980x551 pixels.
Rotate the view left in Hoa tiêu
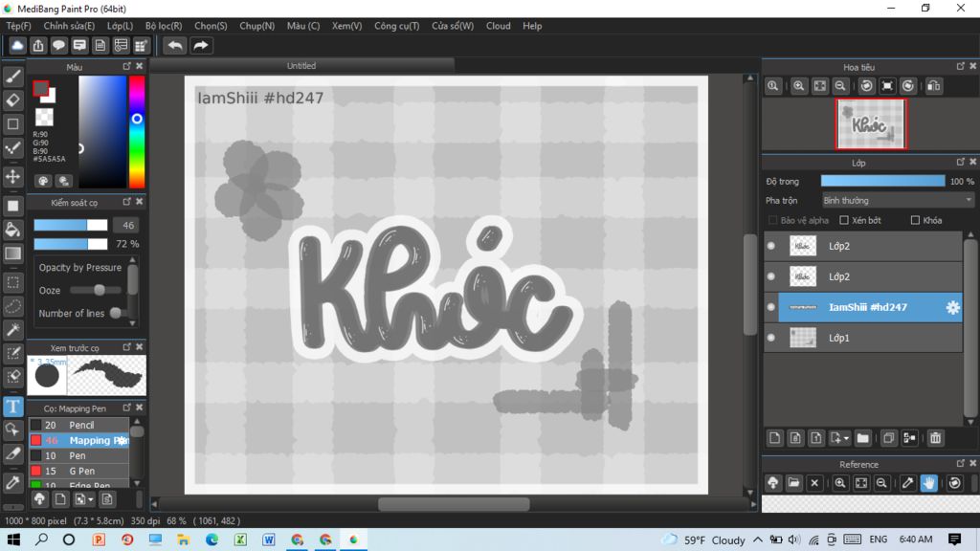(x=866, y=86)
